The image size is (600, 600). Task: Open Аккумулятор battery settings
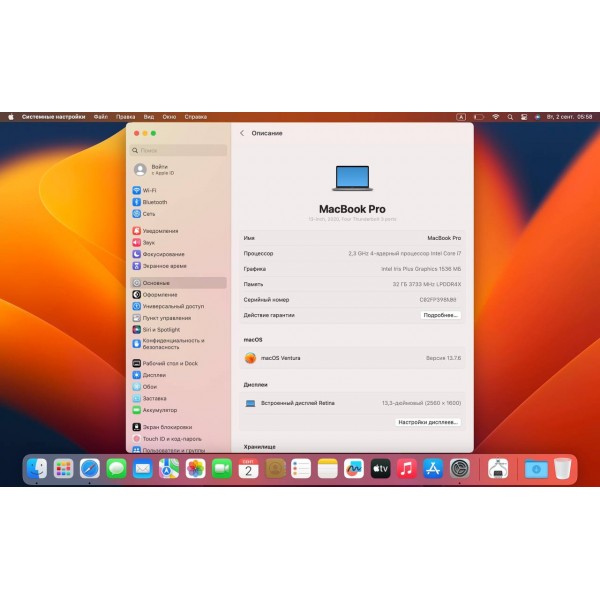[155, 410]
